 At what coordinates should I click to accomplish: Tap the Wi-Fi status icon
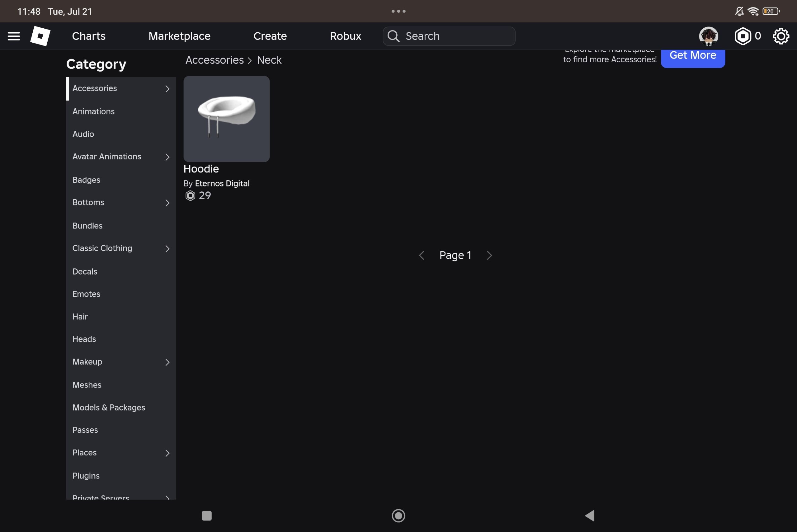753,11
